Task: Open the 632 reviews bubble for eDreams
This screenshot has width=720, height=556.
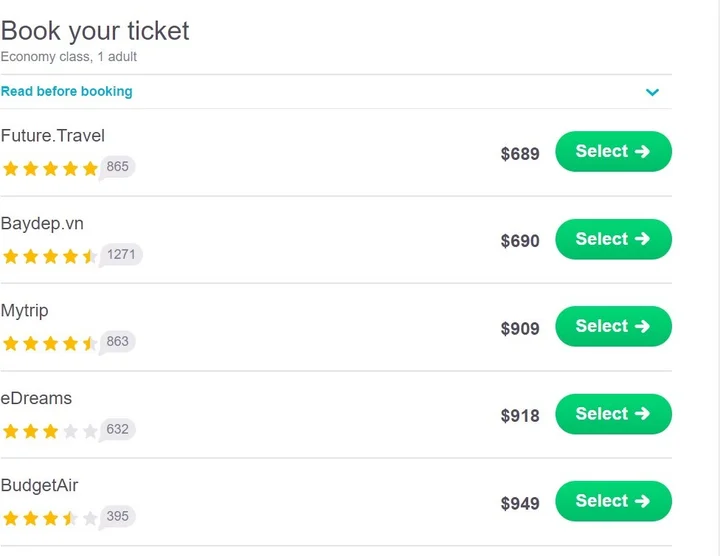Action: tap(118, 429)
